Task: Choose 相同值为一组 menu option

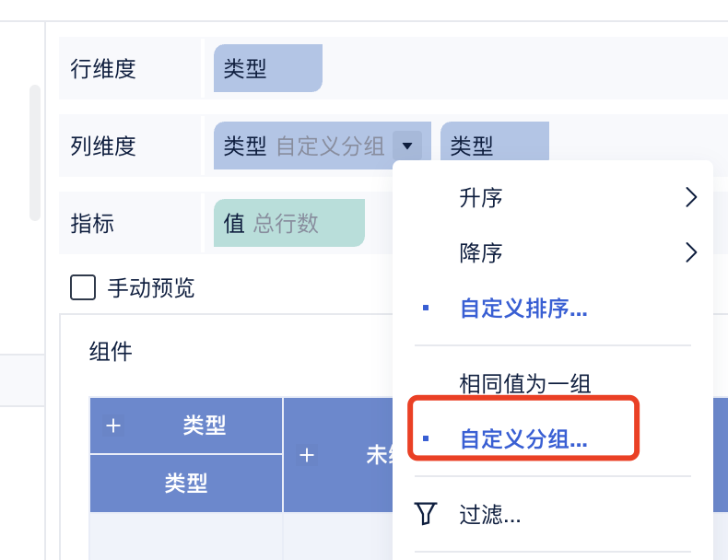Action: 524,384
